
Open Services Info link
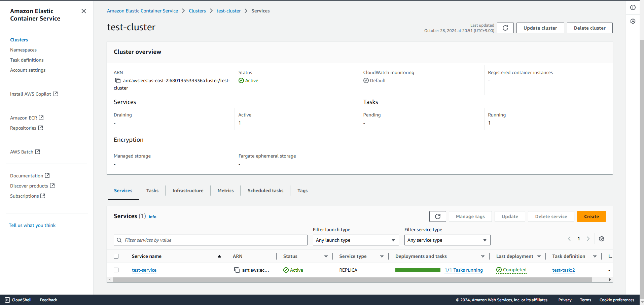click(x=152, y=217)
